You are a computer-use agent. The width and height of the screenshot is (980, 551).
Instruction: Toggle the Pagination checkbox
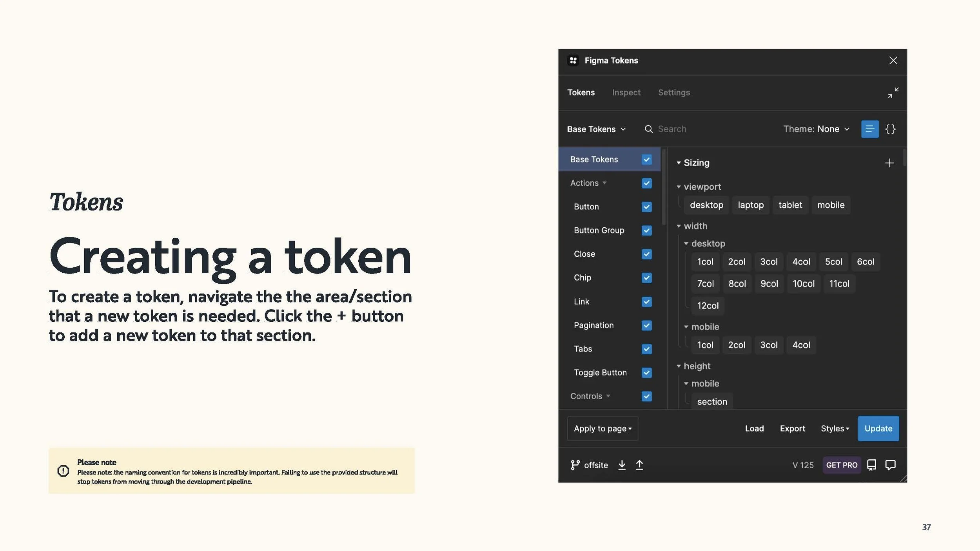pyautogui.click(x=646, y=325)
